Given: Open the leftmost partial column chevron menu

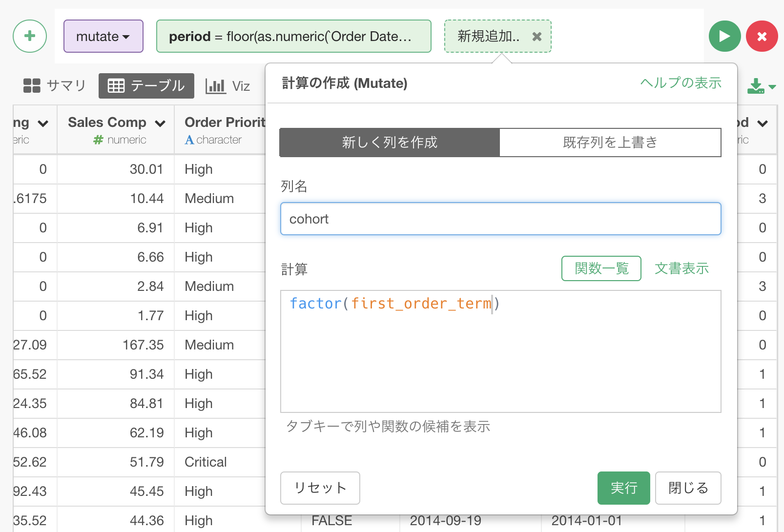Looking at the screenshot, I should pos(43,123).
